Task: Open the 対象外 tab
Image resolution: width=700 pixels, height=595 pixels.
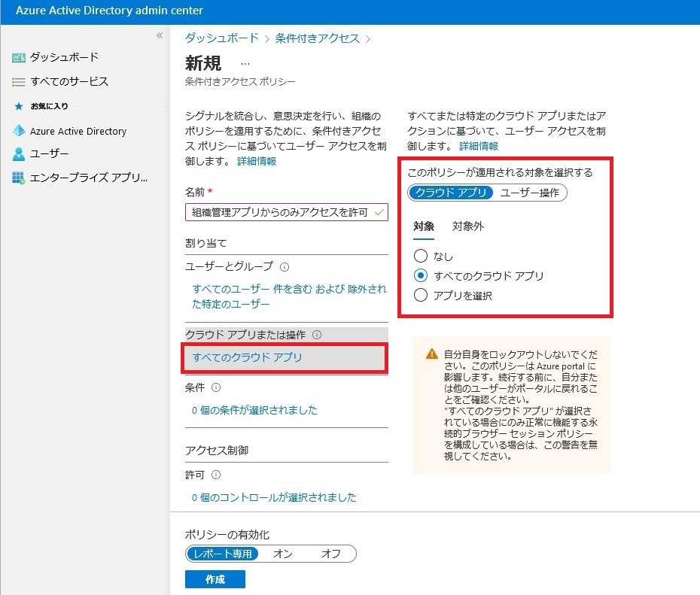Action: click(x=468, y=226)
